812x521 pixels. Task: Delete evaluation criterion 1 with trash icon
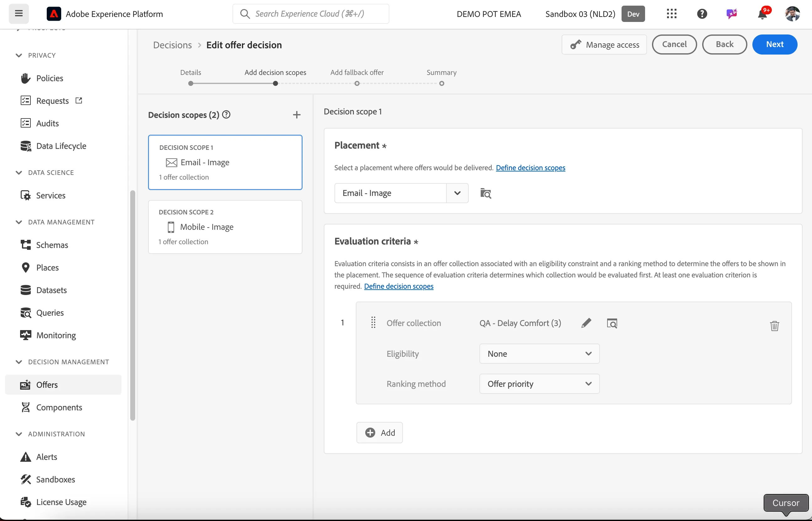[x=774, y=326]
